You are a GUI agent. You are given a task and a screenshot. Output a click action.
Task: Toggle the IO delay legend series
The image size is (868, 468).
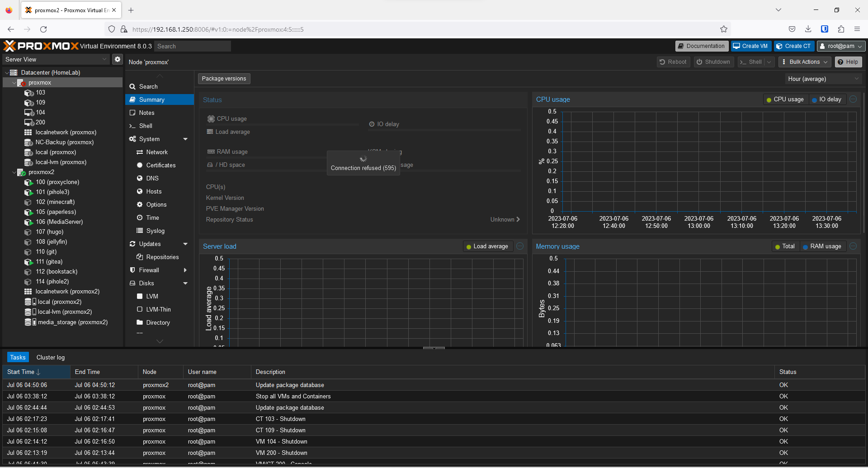(x=826, y=99)
